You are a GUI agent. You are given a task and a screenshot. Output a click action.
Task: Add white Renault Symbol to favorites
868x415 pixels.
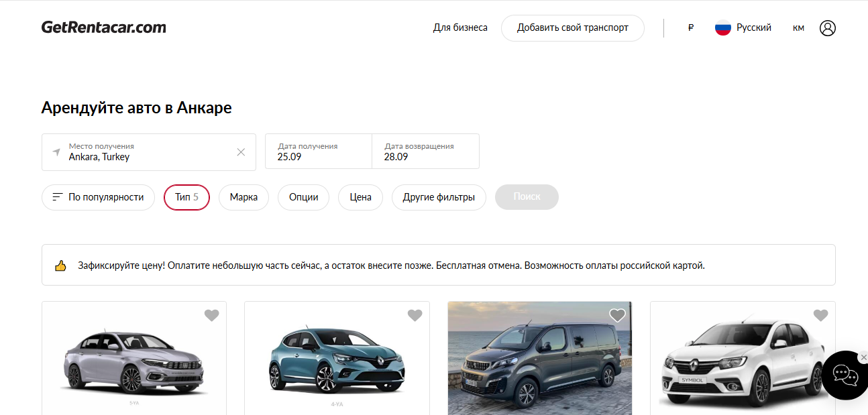pyautogui.click(x=820, y=315)
